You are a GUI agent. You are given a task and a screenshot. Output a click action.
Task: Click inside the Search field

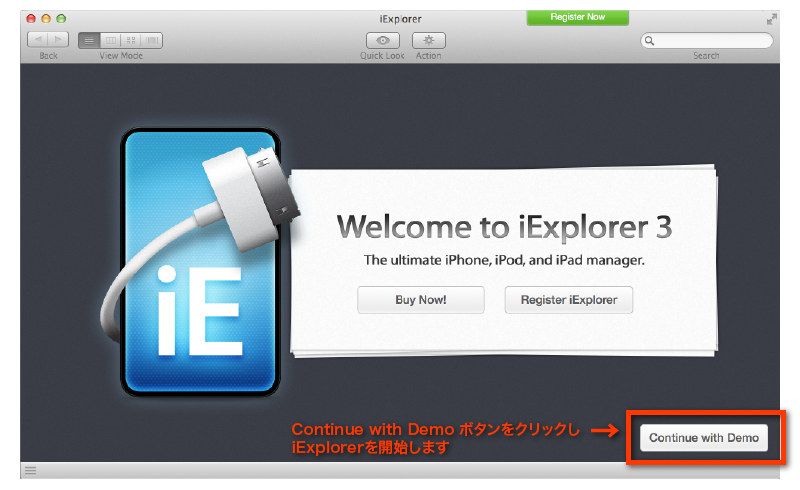(x=707, y=40)
